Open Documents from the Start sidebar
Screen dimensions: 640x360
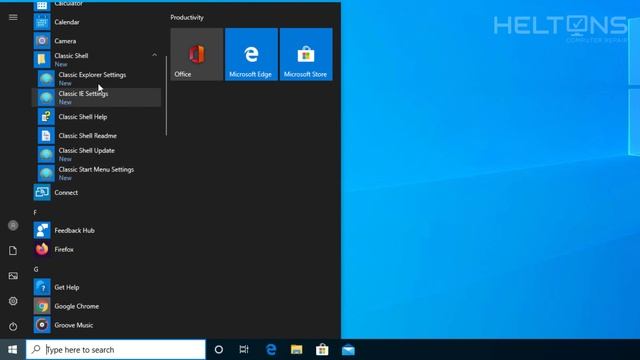tap(13, 251)
